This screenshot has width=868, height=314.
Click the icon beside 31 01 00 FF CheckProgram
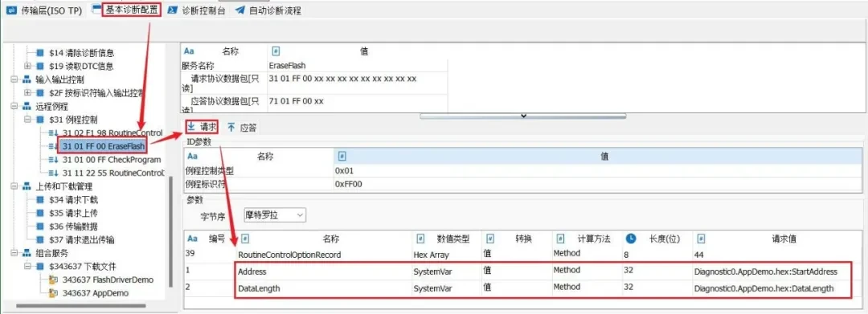tap(53, 160)
